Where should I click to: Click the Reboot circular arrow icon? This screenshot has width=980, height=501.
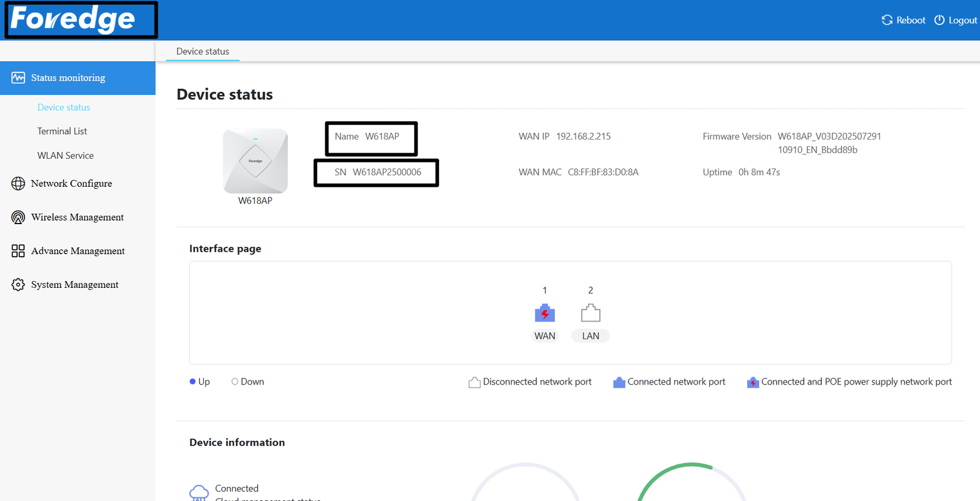[887, 20]
